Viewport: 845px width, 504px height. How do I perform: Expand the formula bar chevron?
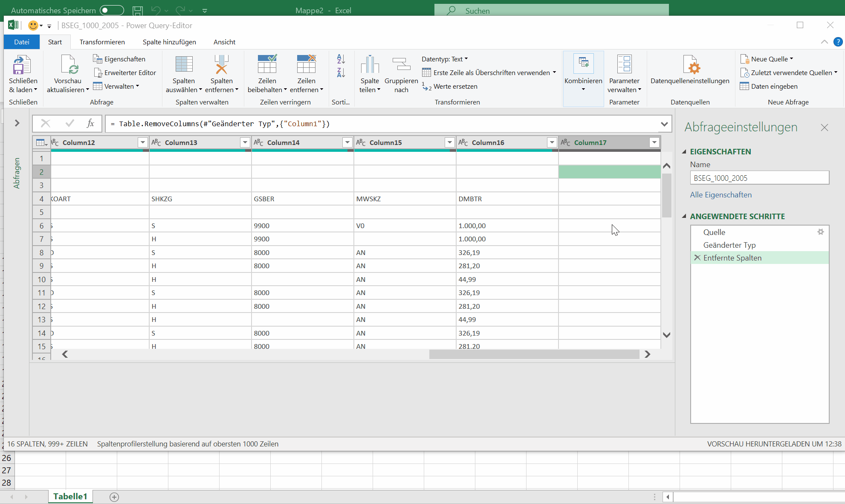(x=664, y=124)
